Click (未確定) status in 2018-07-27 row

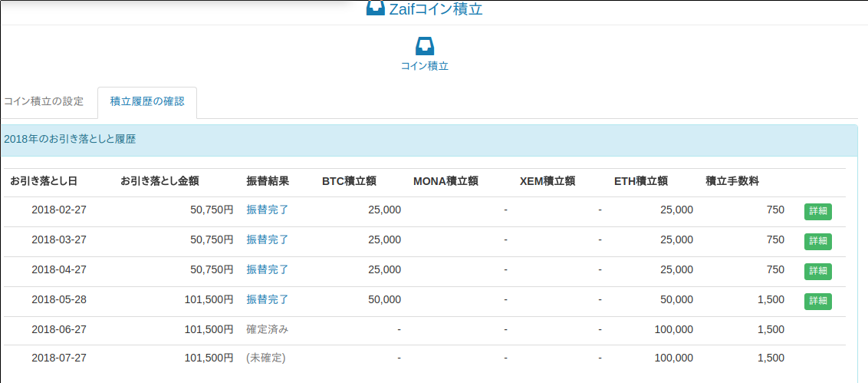pos(266,358)
